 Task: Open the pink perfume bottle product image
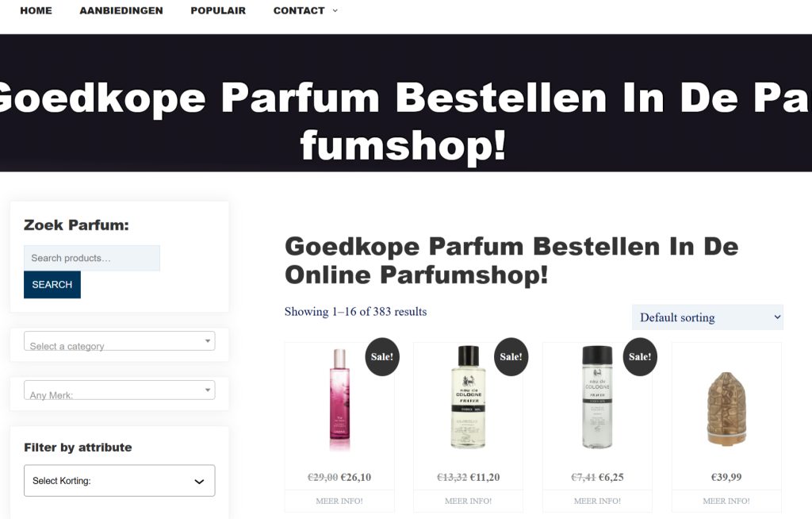tap(339, 400)
